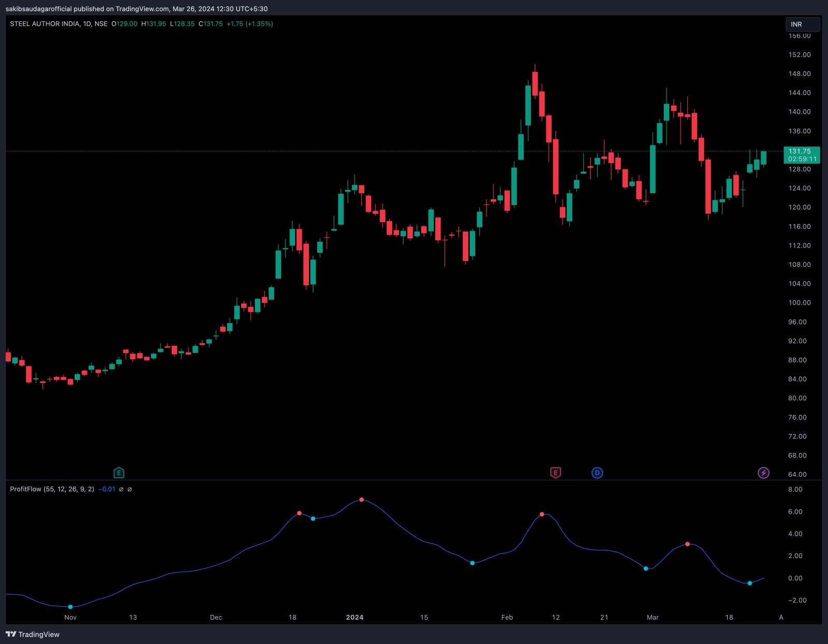Screen dimensions: 828x644
Task: Click the 0.00 indicator axis label
Action: coord(795,578)
